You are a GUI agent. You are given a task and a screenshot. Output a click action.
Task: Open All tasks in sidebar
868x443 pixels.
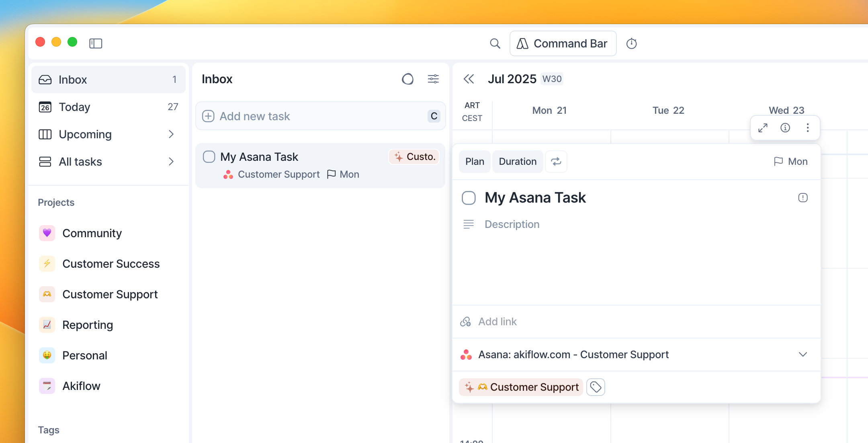(x=108, y=162)
